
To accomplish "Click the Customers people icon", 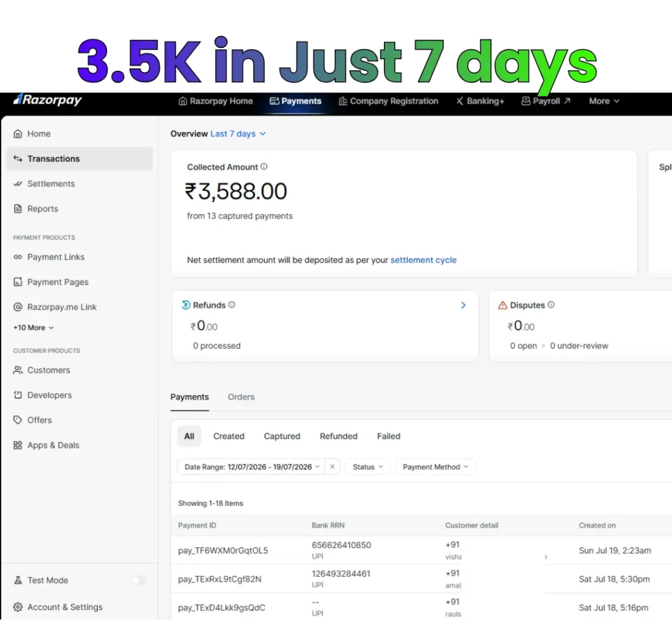I will tap(18, 370).
